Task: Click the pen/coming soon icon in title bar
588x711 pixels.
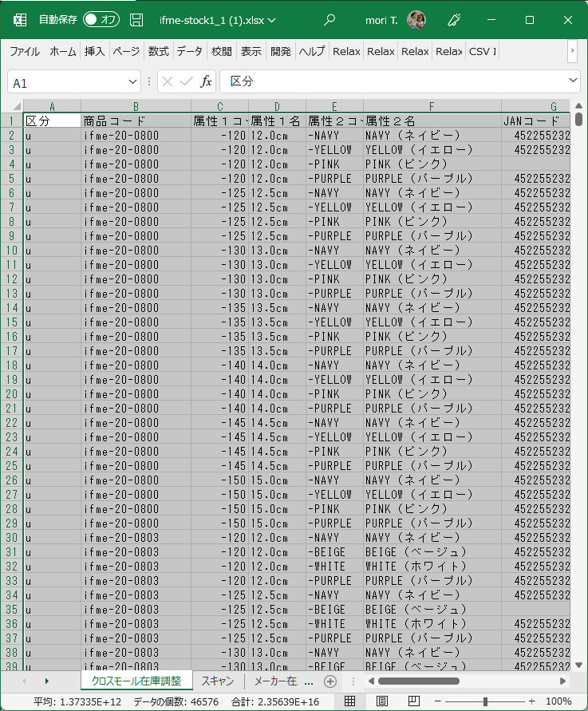Action: click(x=456, y=20)
